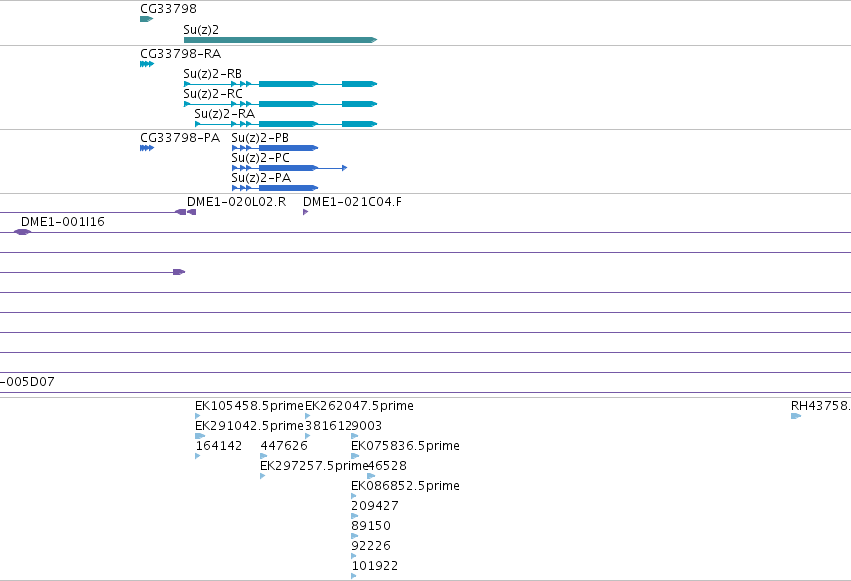851x581 pixels.
Task: Select the EK075836.5prime EST arrow
Action: click(355, 456)
